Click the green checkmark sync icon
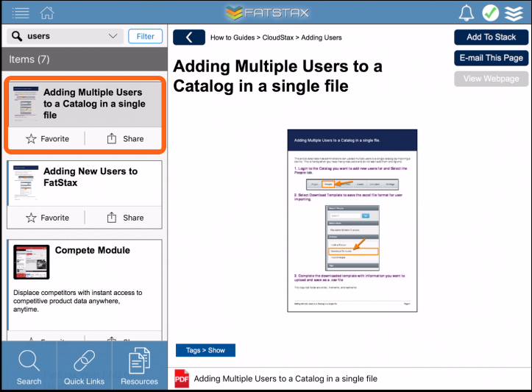 [x=491, y=13]
